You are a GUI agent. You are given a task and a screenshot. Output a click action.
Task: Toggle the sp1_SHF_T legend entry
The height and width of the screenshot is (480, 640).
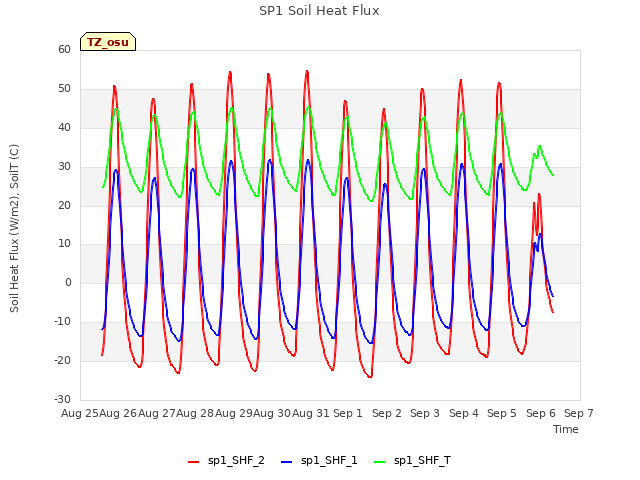tap(412, 461)
